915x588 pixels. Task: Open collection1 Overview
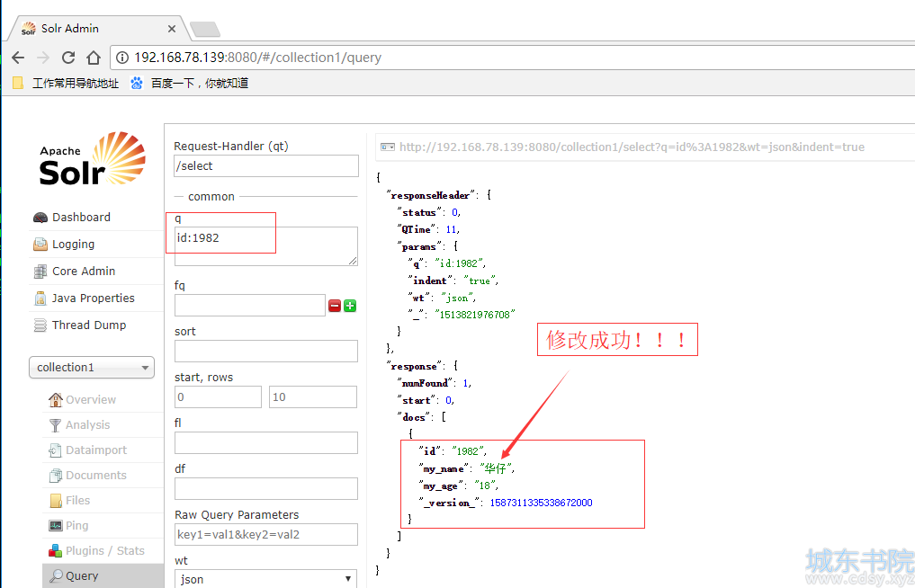pyautogui.click(x=91, y=399)
